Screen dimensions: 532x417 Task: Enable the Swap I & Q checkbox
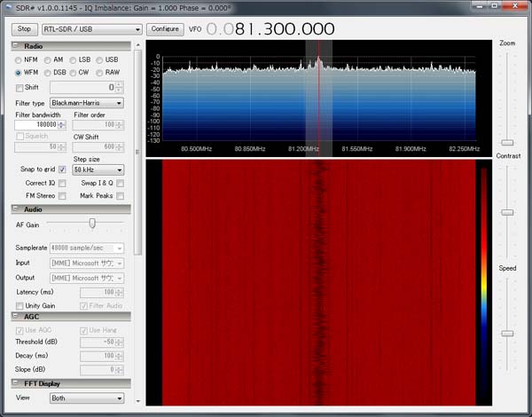[x=120, y=184]
